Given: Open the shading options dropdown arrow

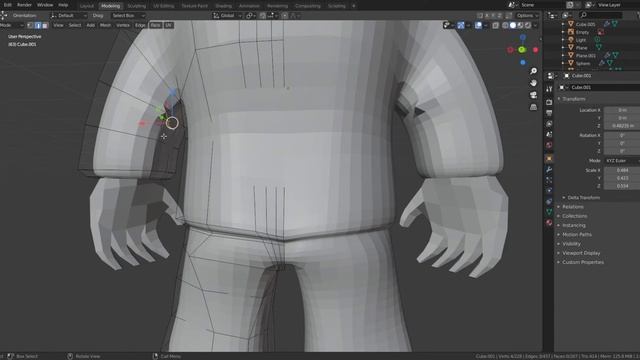Looking at the screenshot, I should point(535,25).
